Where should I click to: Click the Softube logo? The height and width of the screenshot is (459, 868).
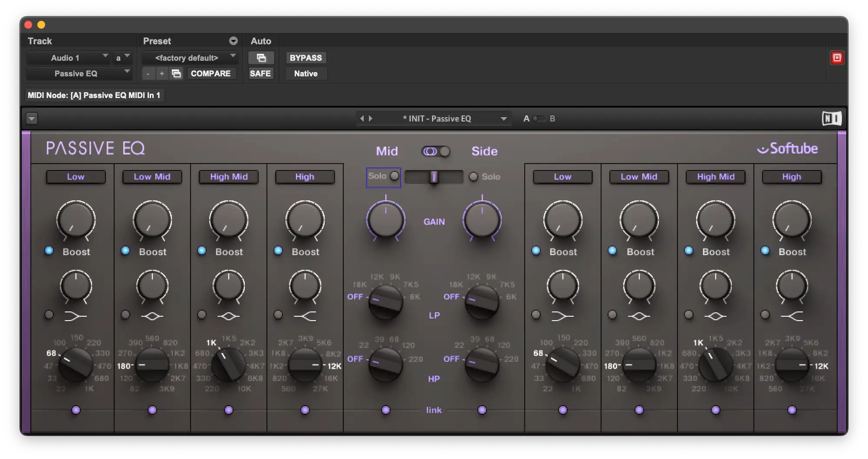coord(787,149)
